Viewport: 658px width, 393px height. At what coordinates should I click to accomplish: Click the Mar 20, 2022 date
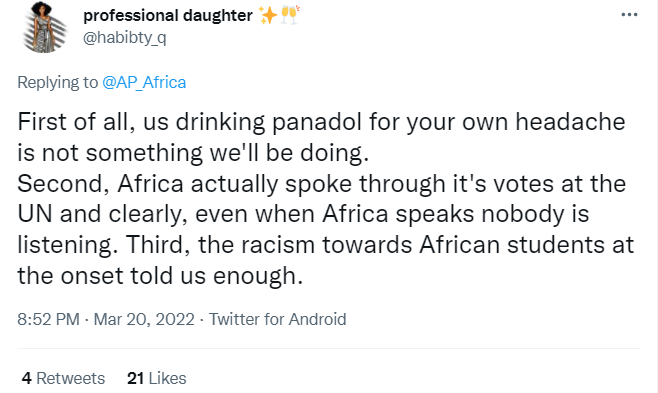pyautogui.click(x=144, y=319)
